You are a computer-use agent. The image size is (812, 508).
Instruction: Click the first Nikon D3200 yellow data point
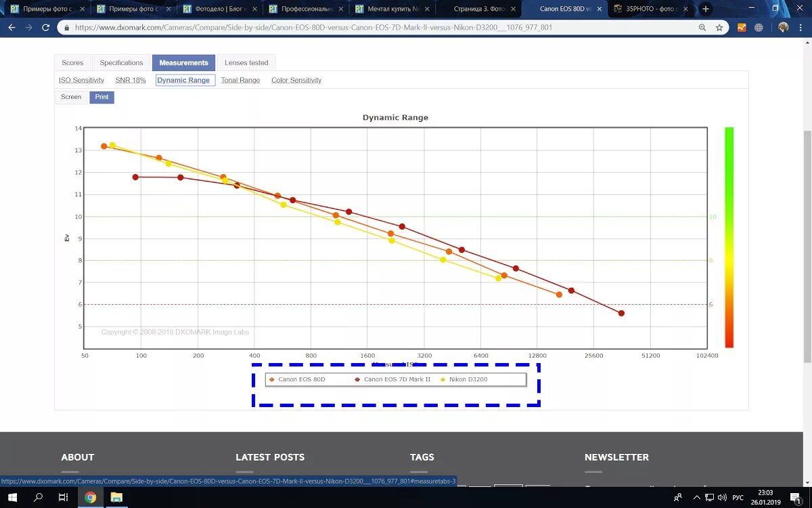coord(113,145)
